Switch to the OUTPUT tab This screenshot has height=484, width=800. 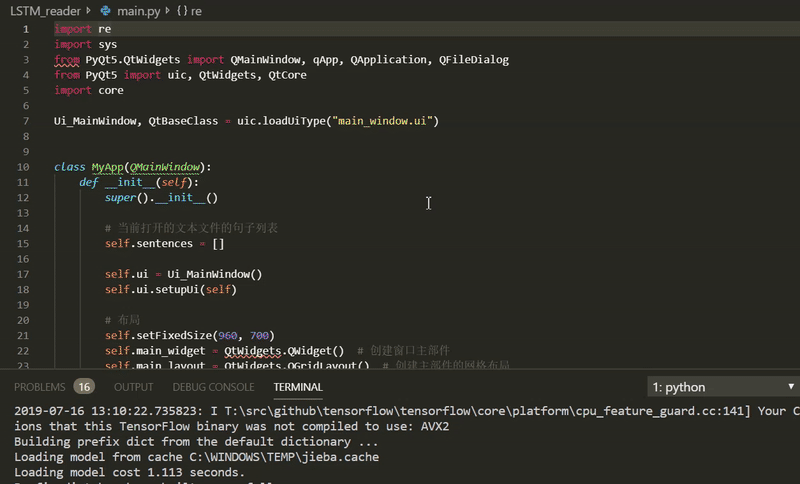[x=133, y=387]
